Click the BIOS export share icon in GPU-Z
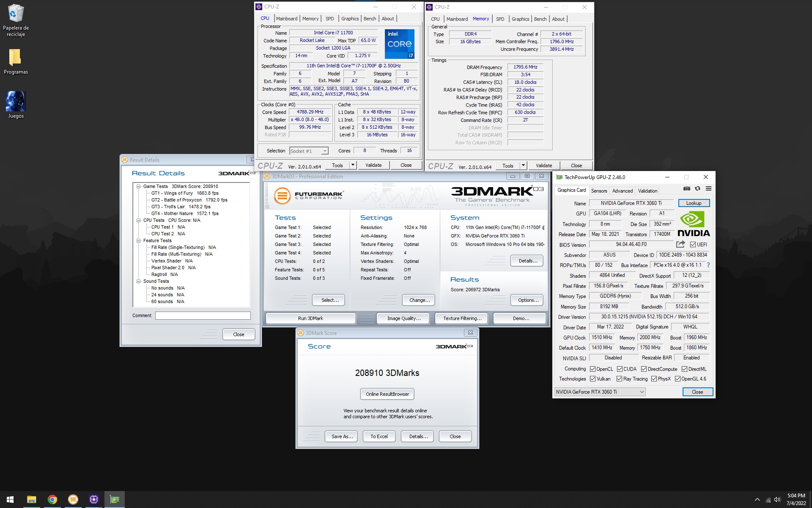812x508 pixels. pos(680,244)
